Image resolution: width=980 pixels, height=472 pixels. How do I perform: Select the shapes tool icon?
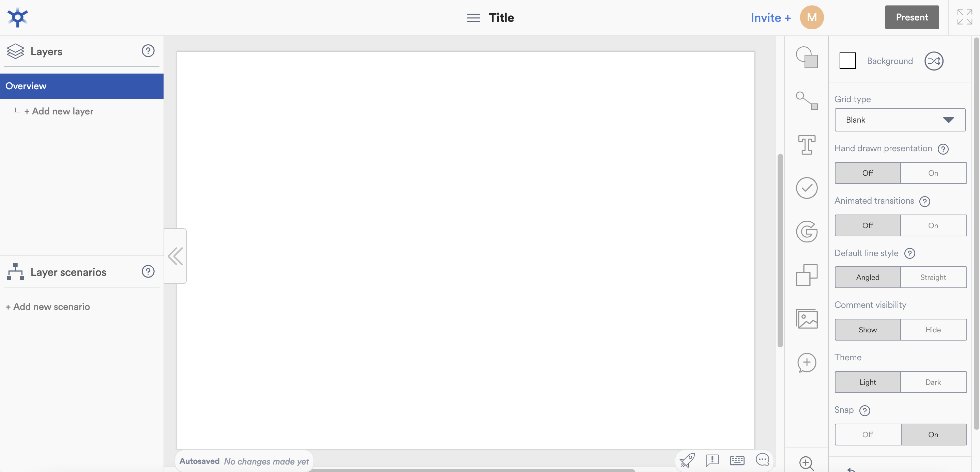(x=807, y=58)
